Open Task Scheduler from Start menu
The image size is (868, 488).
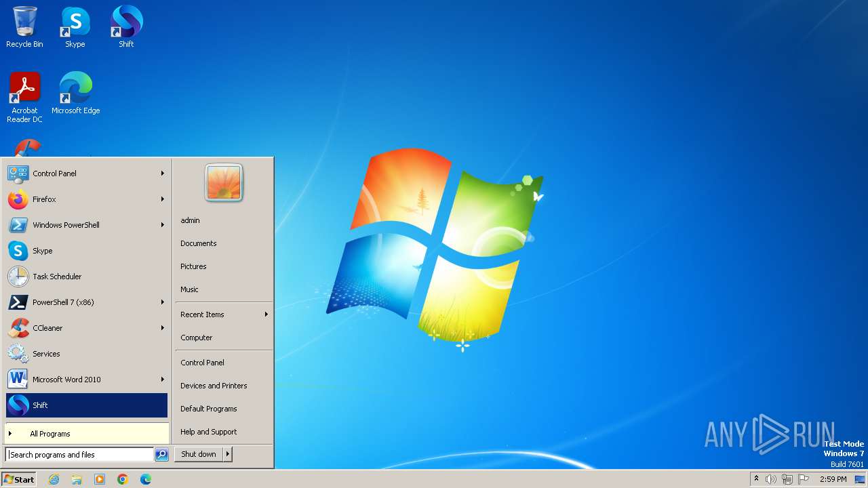pos(87,277)
